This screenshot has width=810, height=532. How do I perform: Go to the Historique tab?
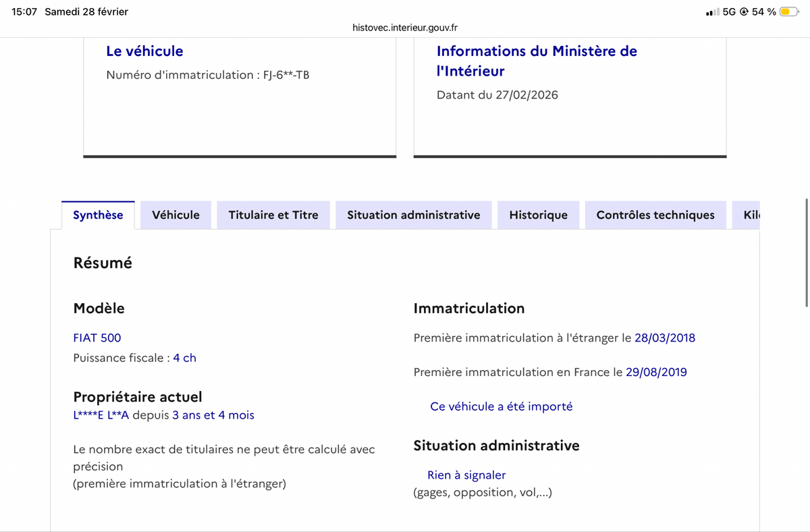[538, 215]
